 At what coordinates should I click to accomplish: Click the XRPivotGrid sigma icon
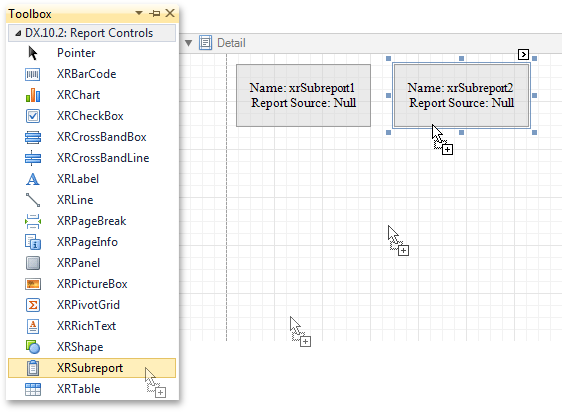coord(33,305)
